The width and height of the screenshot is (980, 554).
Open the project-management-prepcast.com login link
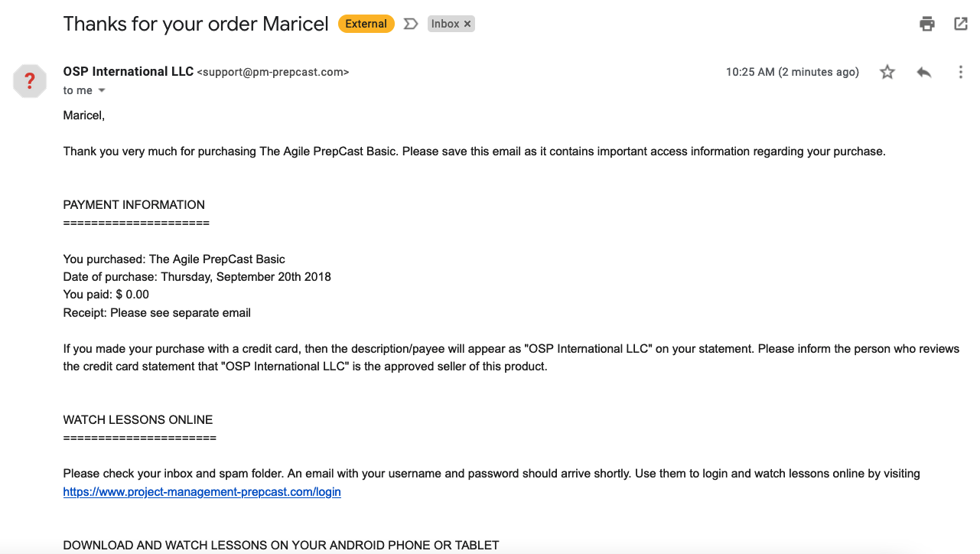click(x=202, y=492)
